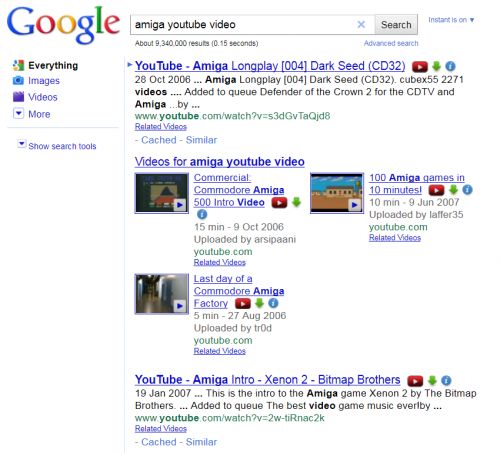Screen dimensions: 500x453
Task: Open Last day of a Commodore Amiga Factory link
Action: click(239, 291)
